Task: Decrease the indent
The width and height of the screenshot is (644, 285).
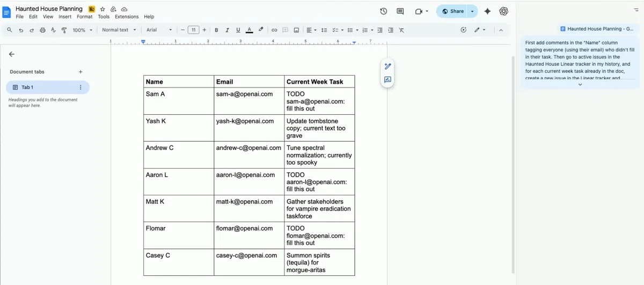Action: 380,30
